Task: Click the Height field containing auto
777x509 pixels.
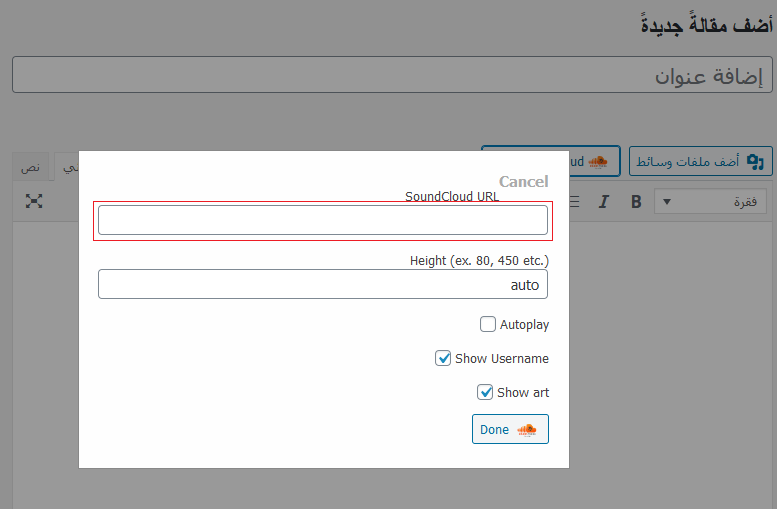Action: tap(322, 285)
